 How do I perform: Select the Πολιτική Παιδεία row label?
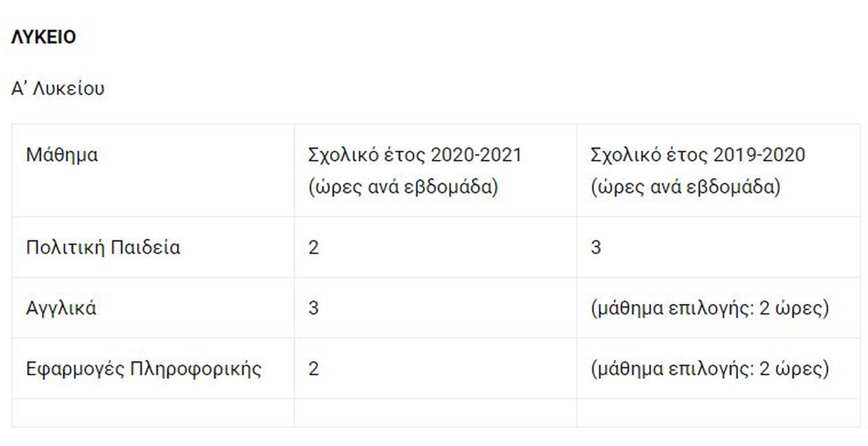pos(103,247)
